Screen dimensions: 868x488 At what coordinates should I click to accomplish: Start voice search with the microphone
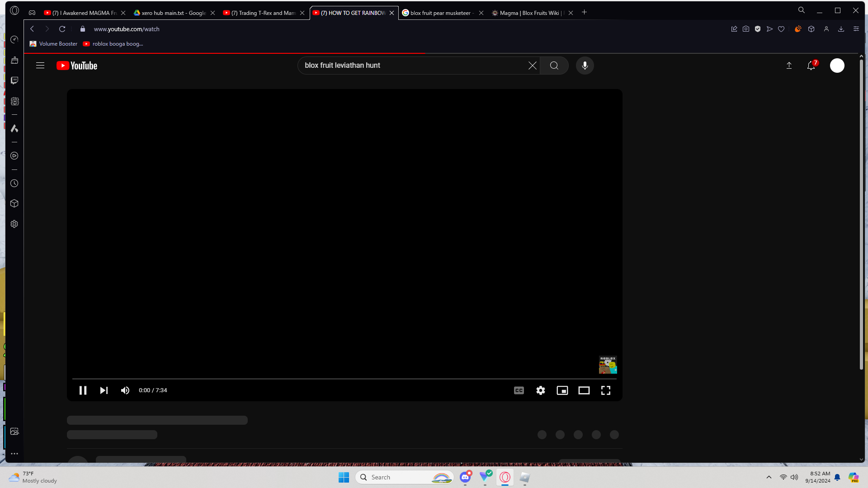(585, 66)
